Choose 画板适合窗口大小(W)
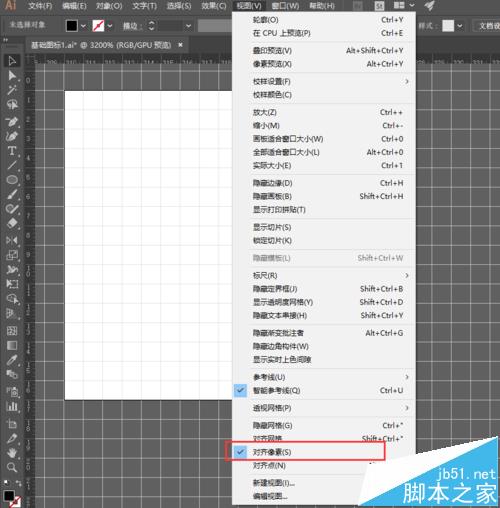The height and width of the screenshot is (508, 500). tap(324, 139)
